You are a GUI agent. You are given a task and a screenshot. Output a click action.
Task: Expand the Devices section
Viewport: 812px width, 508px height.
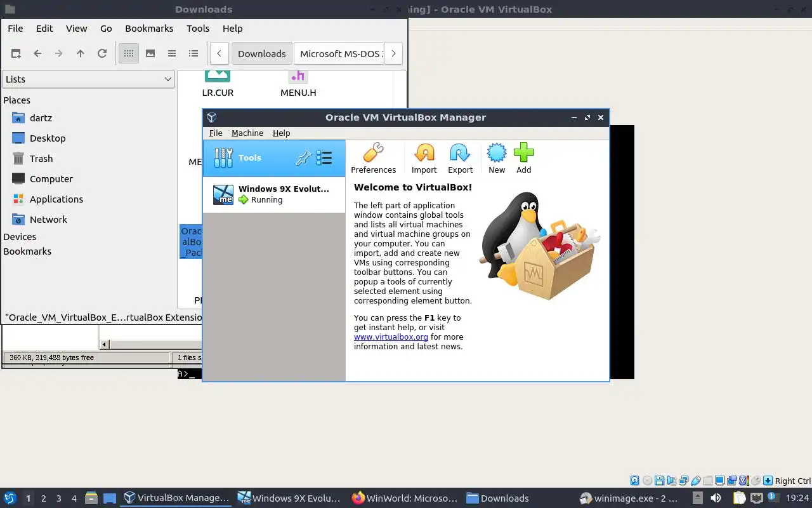click(20, 237)
